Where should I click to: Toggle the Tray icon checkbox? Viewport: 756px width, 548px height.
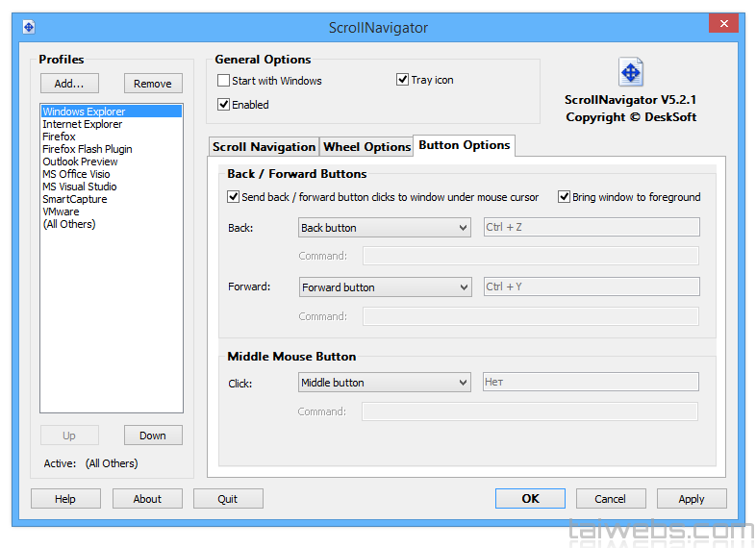403,80
